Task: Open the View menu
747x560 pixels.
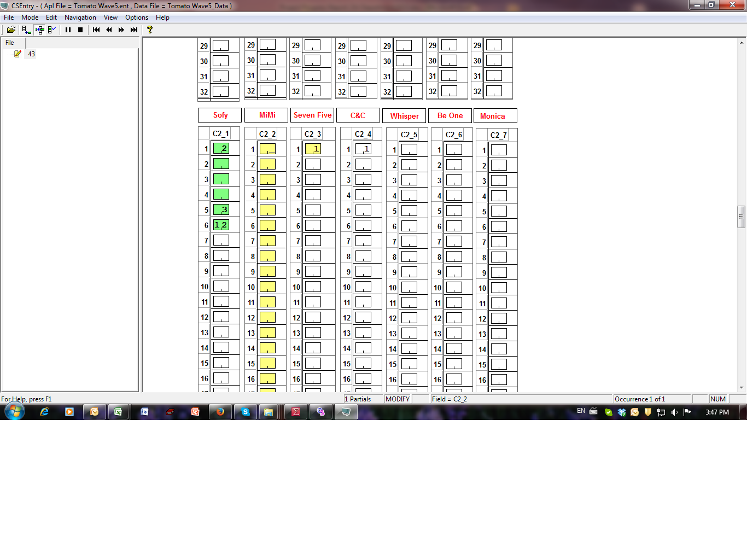Action: [x=110, y=17]
